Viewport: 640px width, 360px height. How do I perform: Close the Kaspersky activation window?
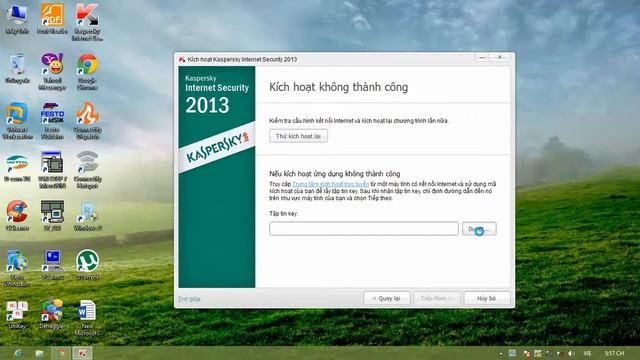click(500, 57)
